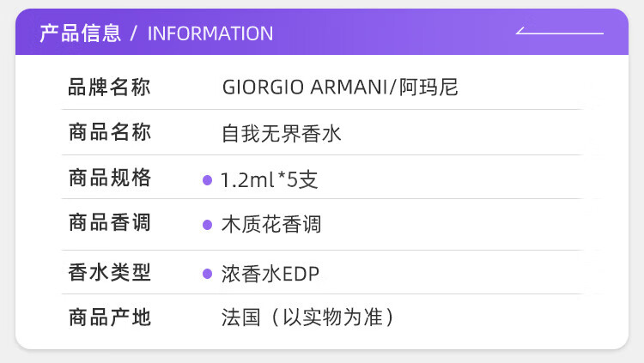Select the 法国（以实物为准）origin value
Image resolution: width=644 pixels, height=363 pixels.
[x=307, y=318]
